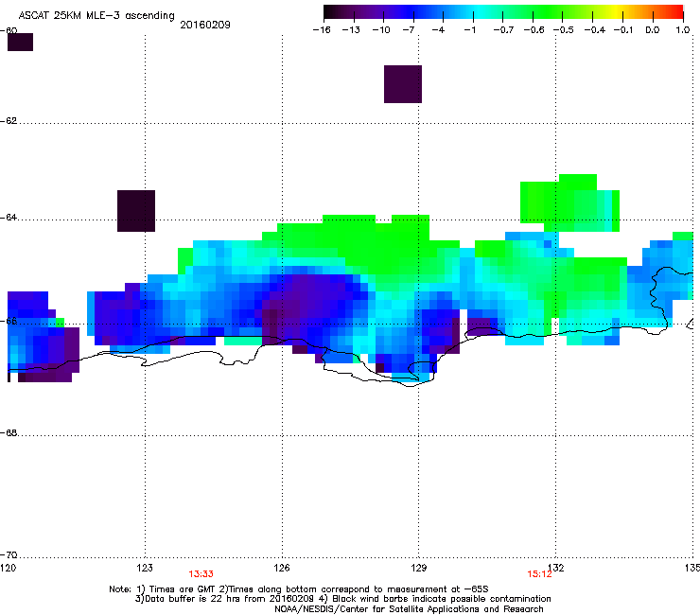This screenshot has width=700, height=615.
Task: Click the color scale label -0.1
Action: tap(623, 30)
